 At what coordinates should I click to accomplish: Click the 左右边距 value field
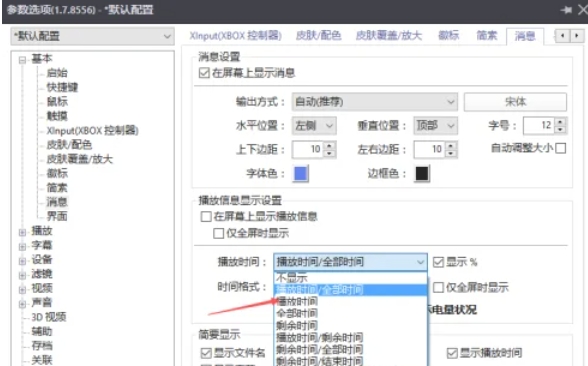(x=430, y=149)
